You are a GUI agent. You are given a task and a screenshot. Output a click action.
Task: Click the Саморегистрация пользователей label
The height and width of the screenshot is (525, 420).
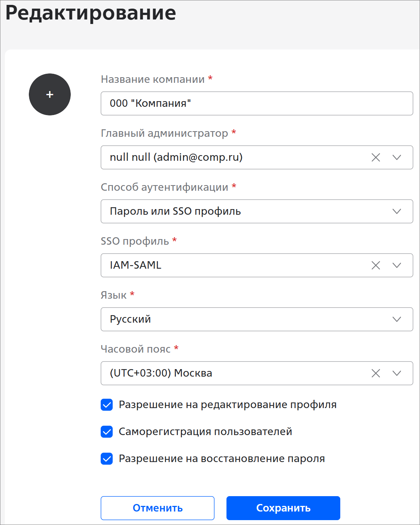click(206, 432)
